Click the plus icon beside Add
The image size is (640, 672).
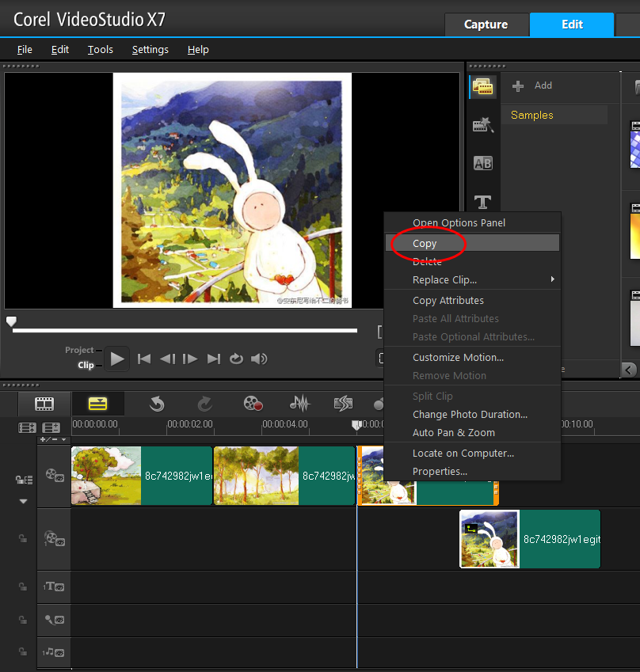[x=518, y=85]
